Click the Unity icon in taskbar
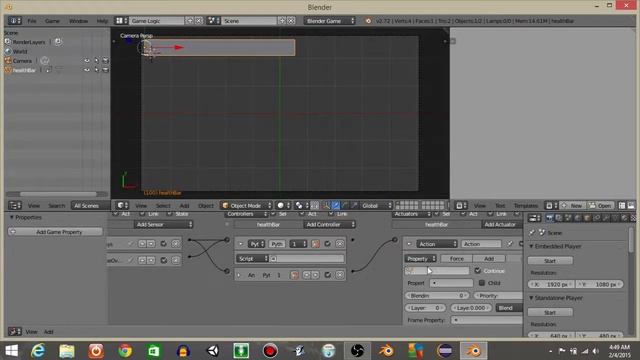Viewport: 640px width, 360px height. [x=213, y=351]
